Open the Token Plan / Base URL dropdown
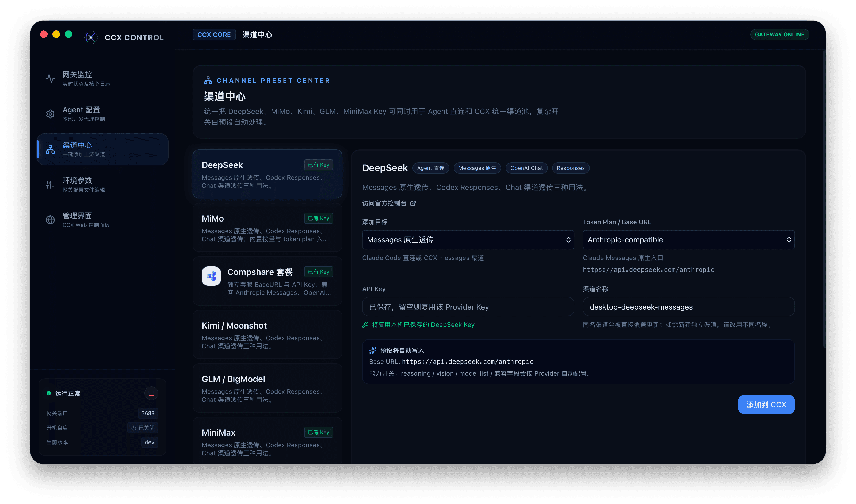This screenshot has height=504, width=856. (689, 240)
